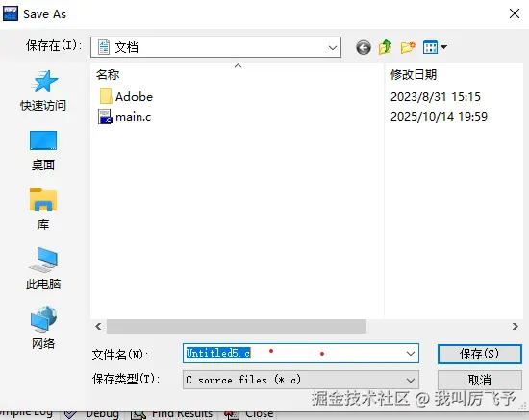This screenshot has width=529, height=420.
Task: Select the Adobe folder name
Action: click(x=134, y=97)
